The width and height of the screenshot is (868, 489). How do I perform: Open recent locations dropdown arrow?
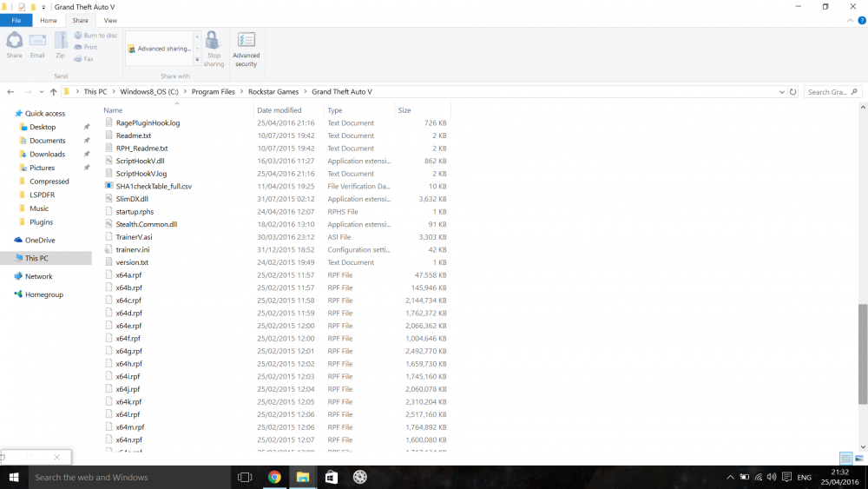pyautogui.click(x=42, y=92)
